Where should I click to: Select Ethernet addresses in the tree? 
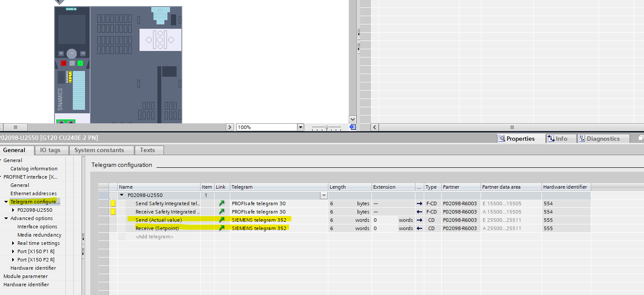coord(34,193)
